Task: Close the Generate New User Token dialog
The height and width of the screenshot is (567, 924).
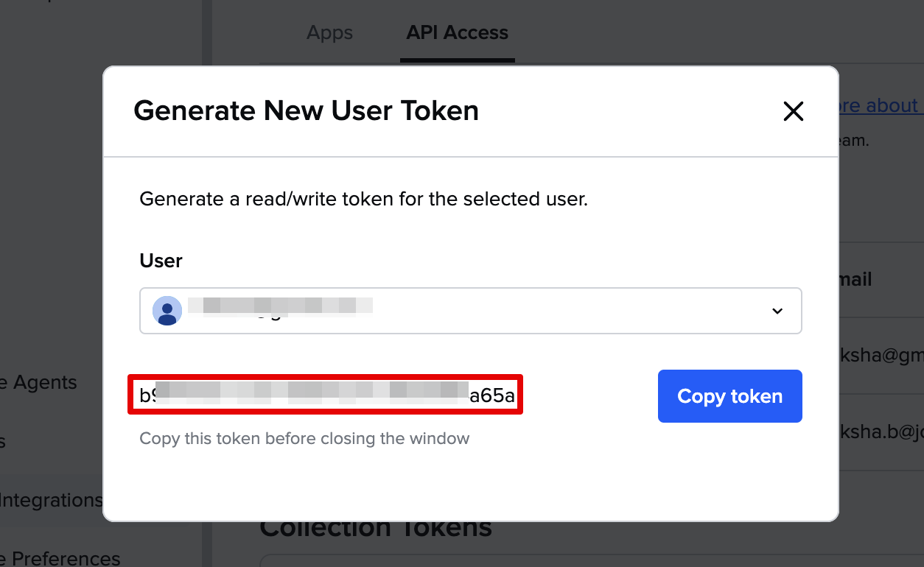Action: (x=793, y=111)
